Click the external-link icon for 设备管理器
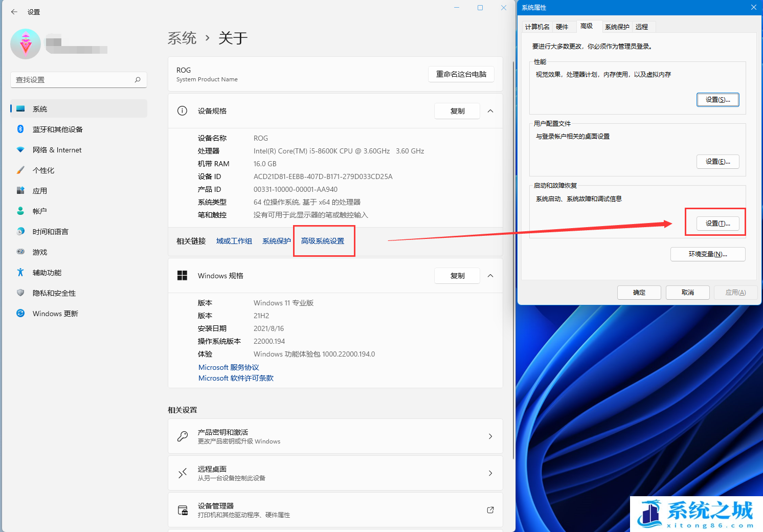763x532 pixels. (490, 510)
